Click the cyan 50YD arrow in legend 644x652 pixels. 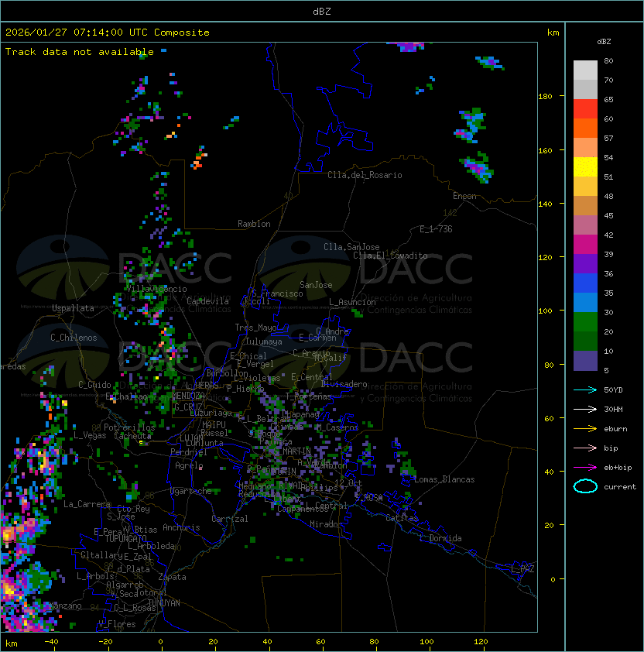(x=585, y=389)
